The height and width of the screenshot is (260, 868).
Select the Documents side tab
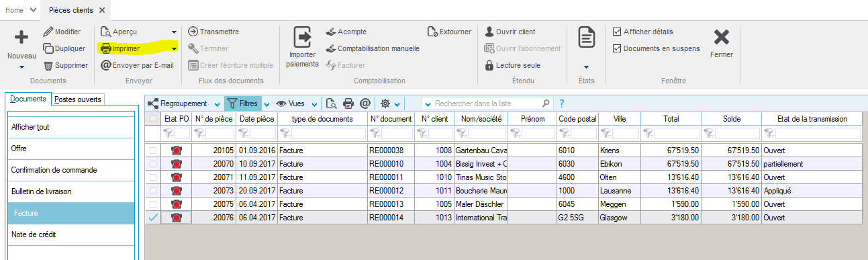[x=28, y=99]
